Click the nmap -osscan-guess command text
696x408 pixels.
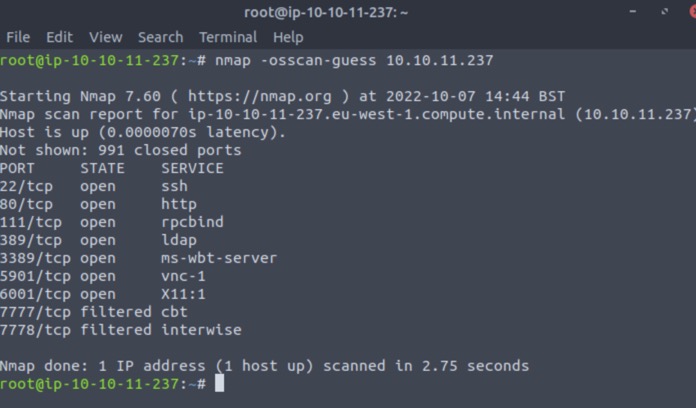(352, 60)
